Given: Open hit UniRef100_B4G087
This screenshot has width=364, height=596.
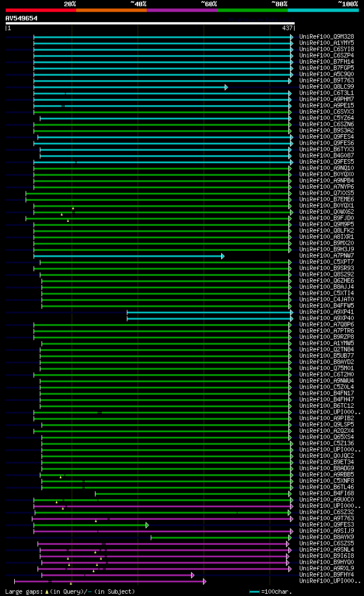Looking at the screenshot, I should [326, 156].
